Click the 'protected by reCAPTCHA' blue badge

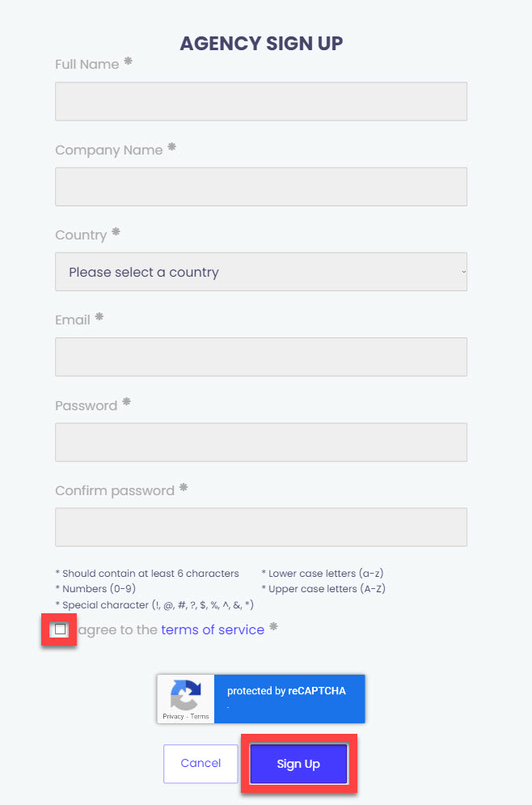point(289,699)
